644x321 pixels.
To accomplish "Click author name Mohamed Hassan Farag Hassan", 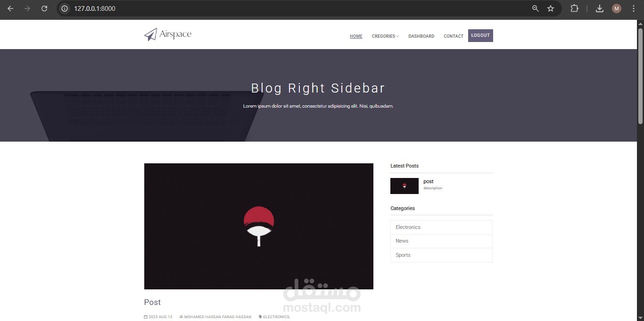I will (218, 317).
